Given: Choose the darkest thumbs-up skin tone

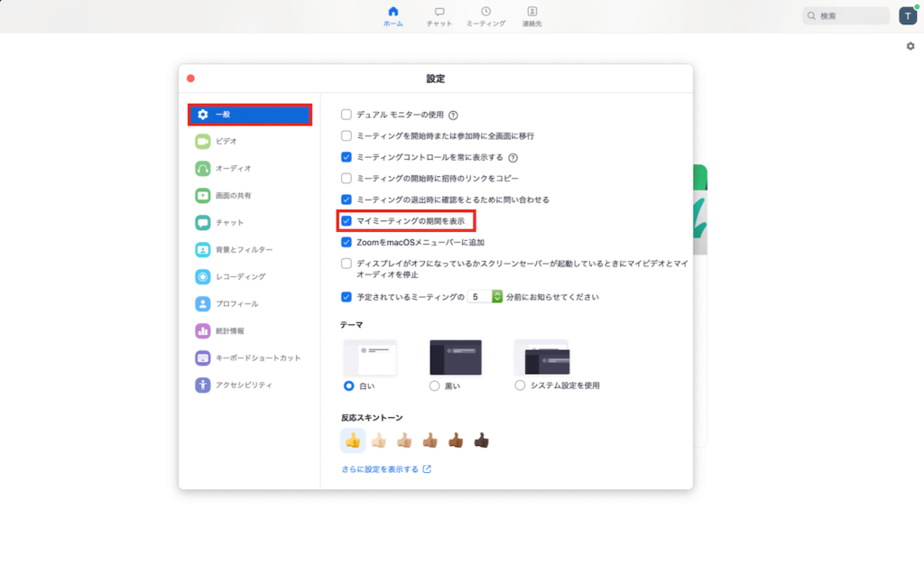Looking at the screenshot, I should (x=482, y=441).
